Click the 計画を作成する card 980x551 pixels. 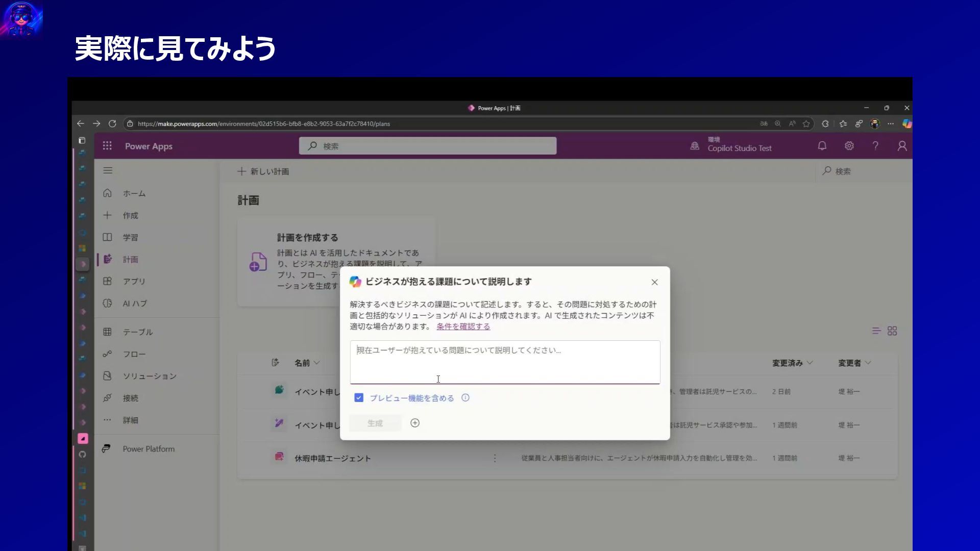click(x=336, y=261)
